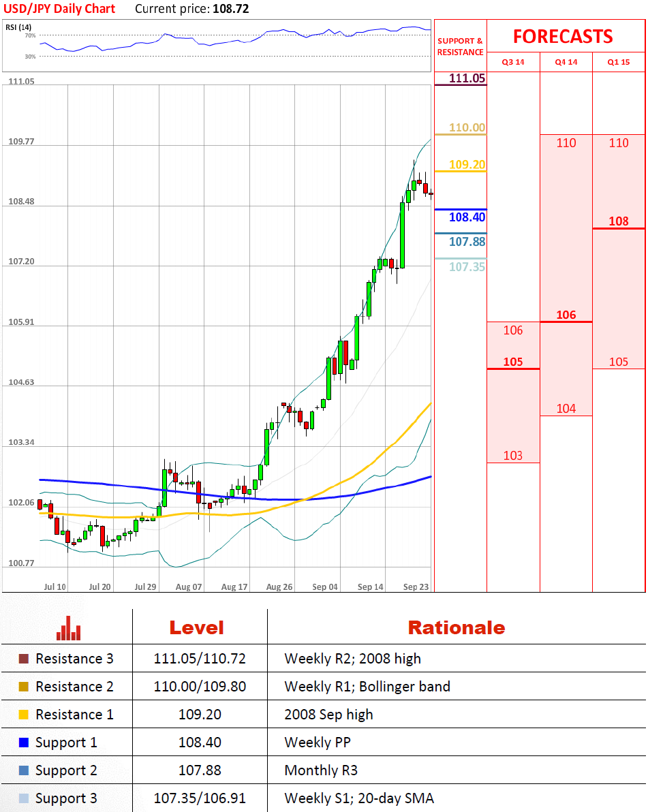
Task: Click the Support 1 blue color swatch
Action: pos(23,743)
